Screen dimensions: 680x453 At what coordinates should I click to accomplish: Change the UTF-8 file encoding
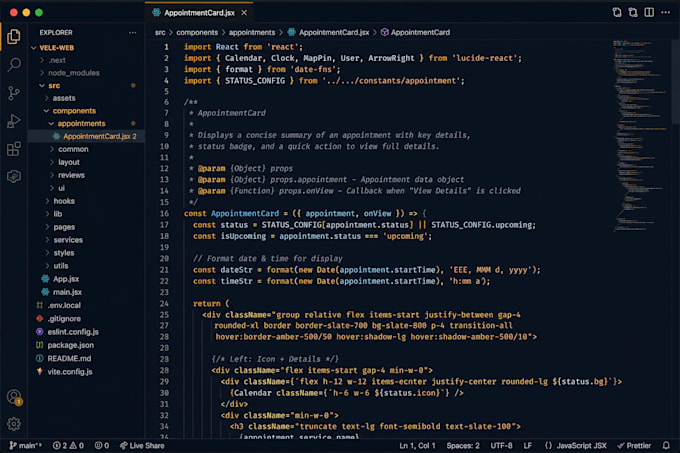pyautogui.click(x=501, y=446)
